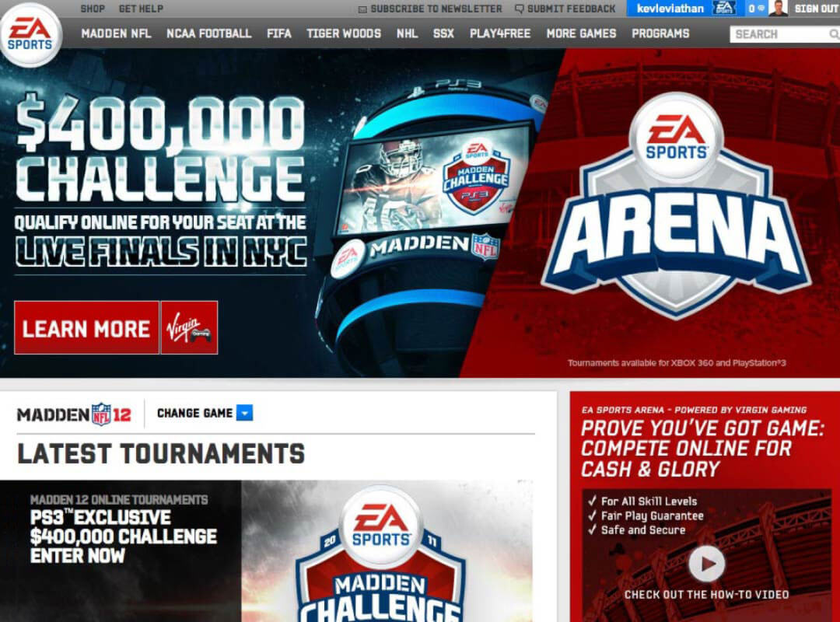Screen dimensions: 840x622
Task: Expand the Change Game dropdown arrow
Action: click(x=244, y=414)
